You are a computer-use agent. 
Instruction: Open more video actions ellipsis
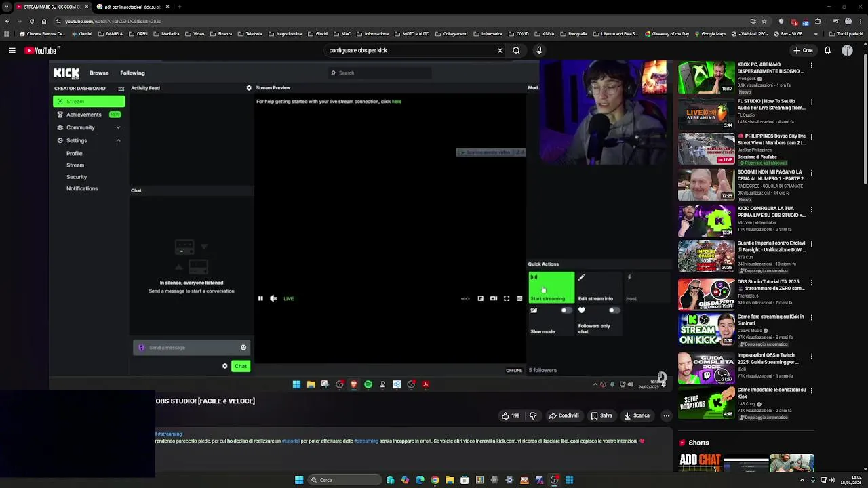[667, 415]
